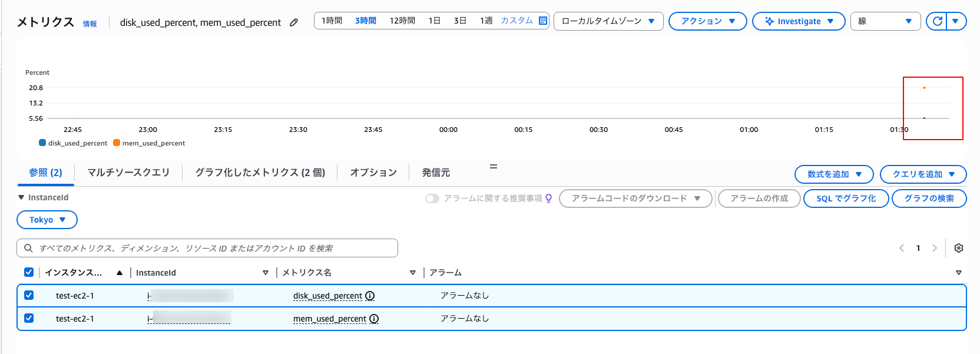Expand the Tokyo region dropdown

click(x=47, y=220)
